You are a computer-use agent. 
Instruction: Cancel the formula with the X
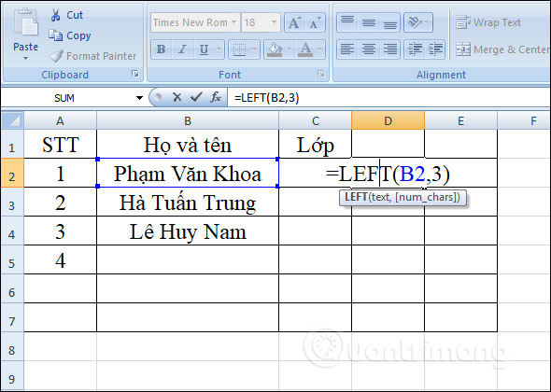click(x=177, y=97)
